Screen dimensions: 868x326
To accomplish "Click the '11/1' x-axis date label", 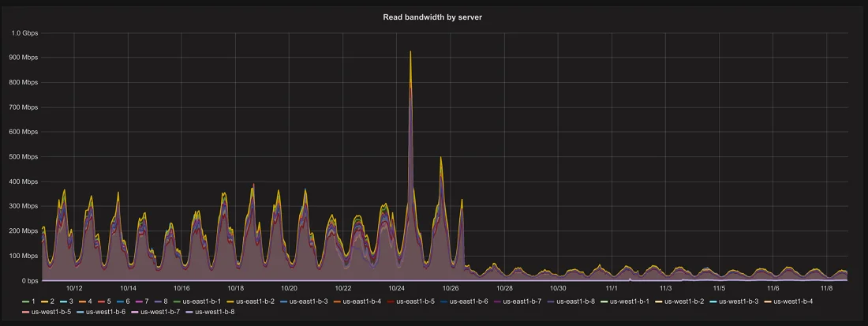I will [x=612, y=288].
